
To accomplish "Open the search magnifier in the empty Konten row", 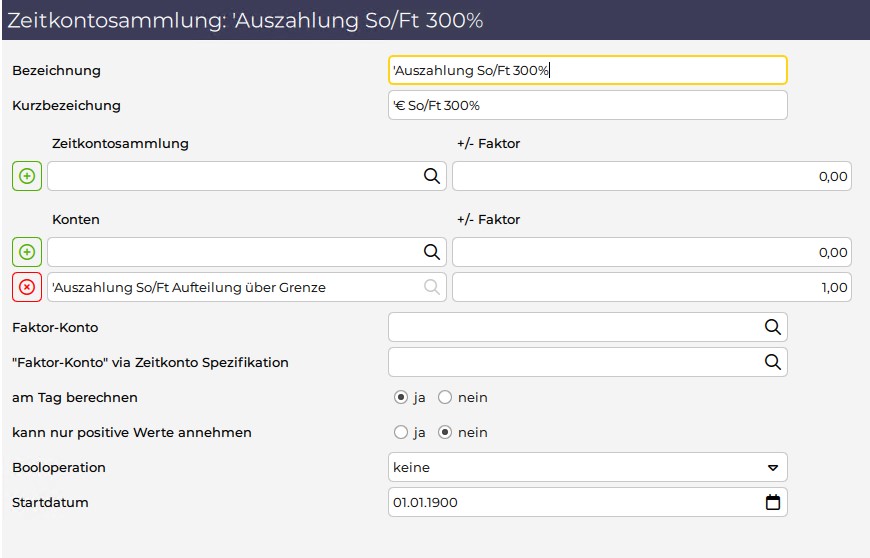I will [x=432, y=252].
